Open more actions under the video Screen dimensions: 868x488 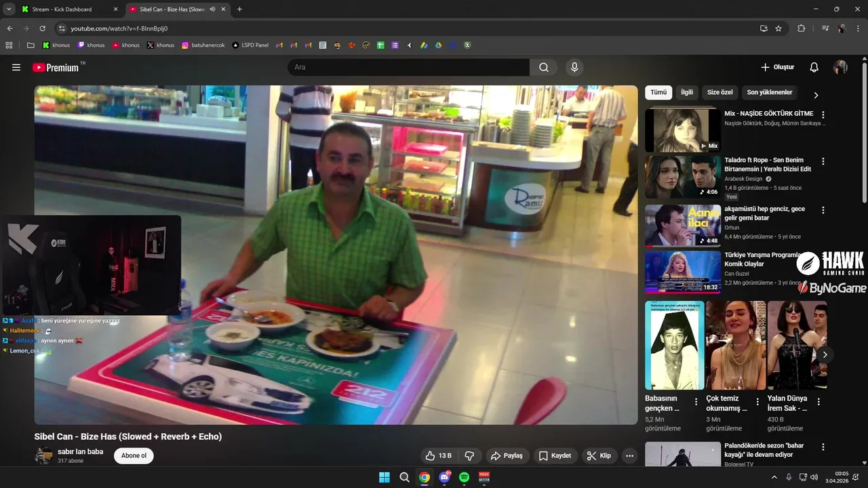[x=629, y=455]
